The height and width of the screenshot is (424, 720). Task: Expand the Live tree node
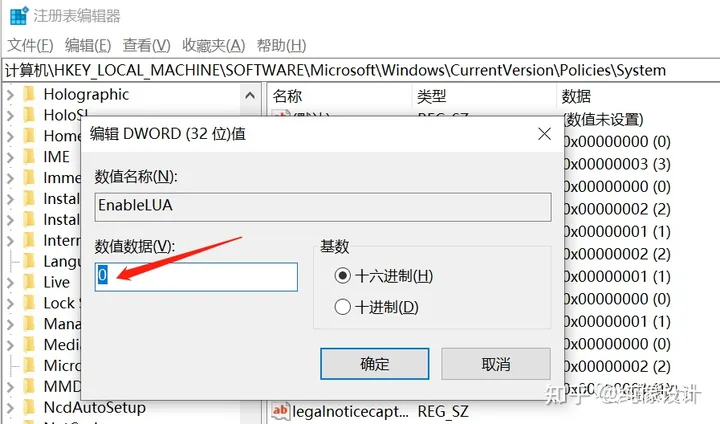pos(10,282)
